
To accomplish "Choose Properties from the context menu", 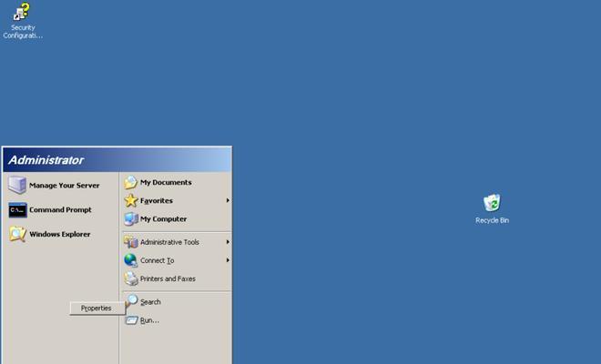I will (97, 308).
